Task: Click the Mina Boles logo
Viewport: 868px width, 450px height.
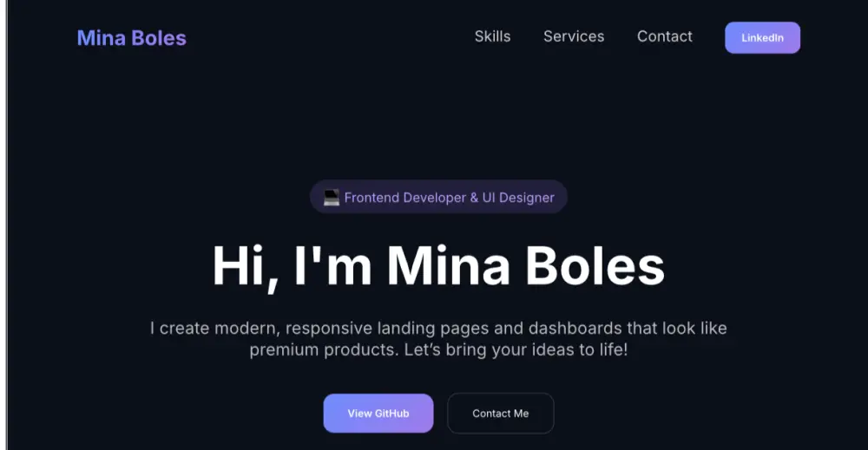Action: pos(131,38)
